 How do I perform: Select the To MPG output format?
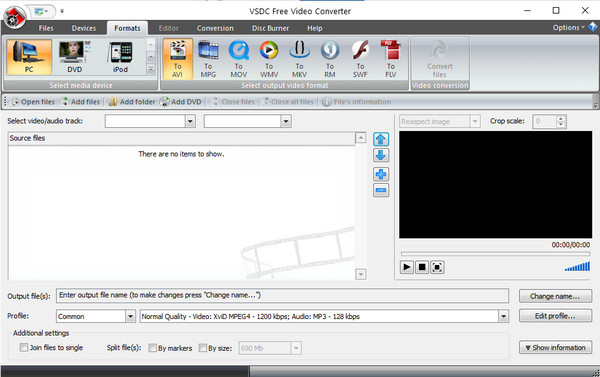(x=208, y=59)
